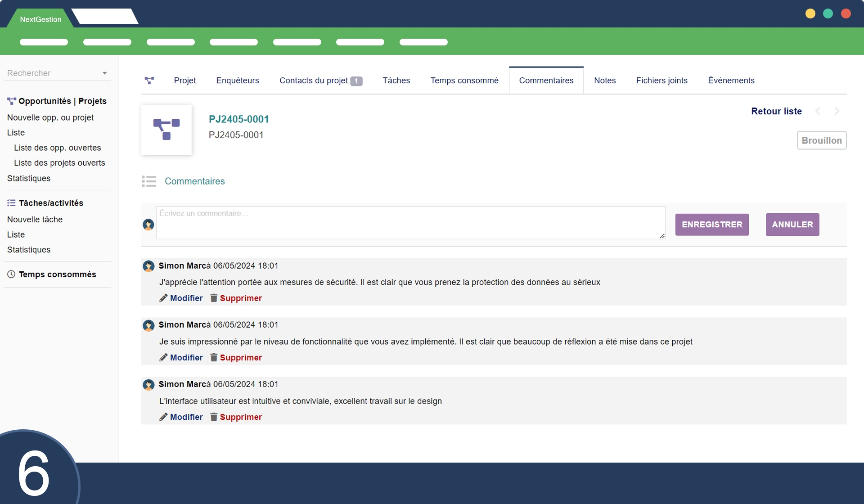Go to the previous project using the left chevron
This screenshot has height=504, width=864.
click(x=818, y=111)
